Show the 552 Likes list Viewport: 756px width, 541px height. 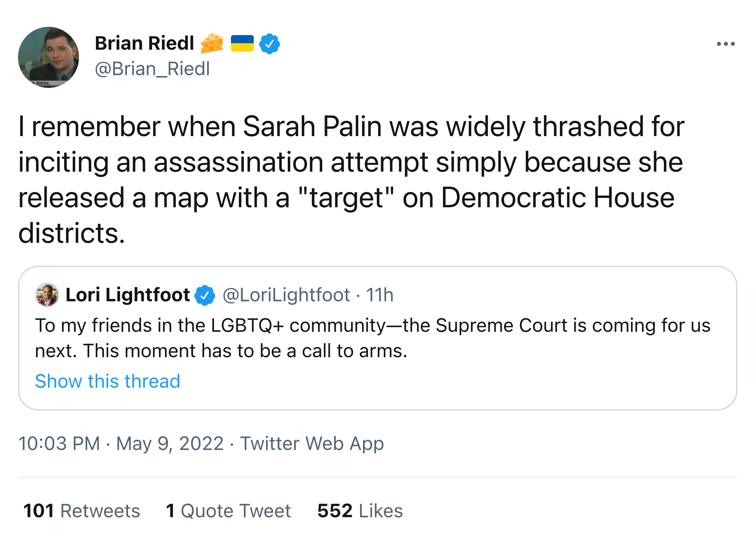[x=360, y=511]
